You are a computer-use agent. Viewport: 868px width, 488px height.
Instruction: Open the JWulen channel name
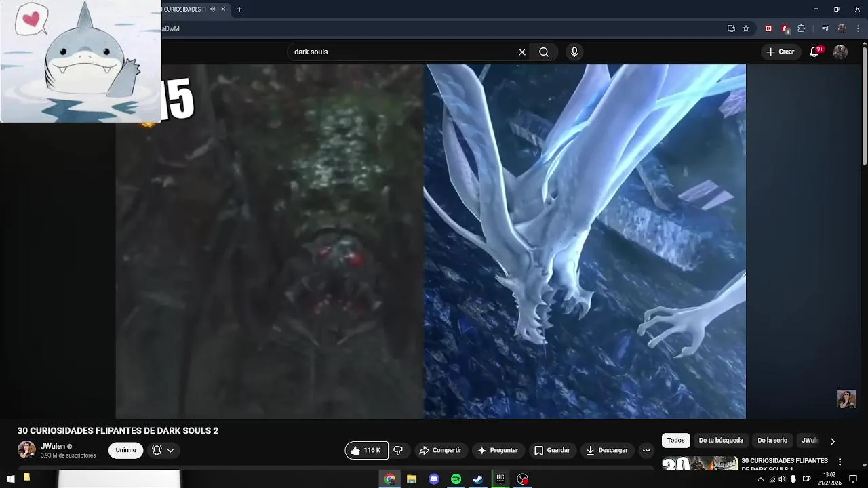pyautogui.click(x=53, y=446)
